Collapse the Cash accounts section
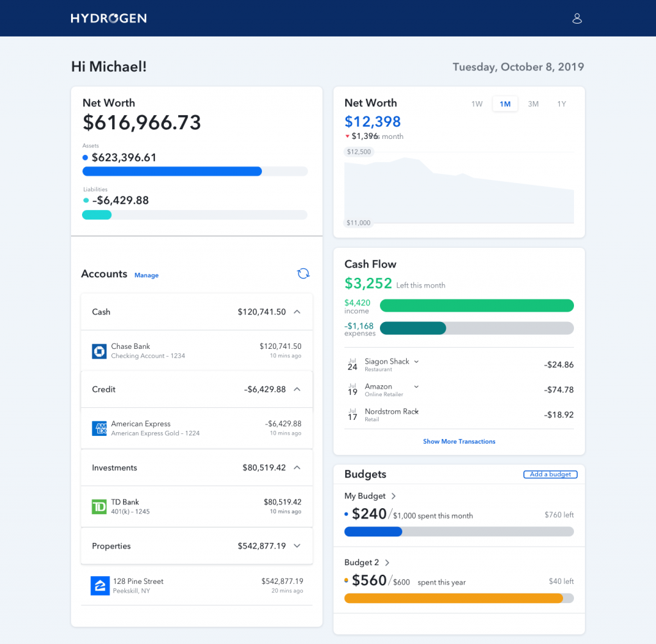The height and width of the screenshot is (644, 656). (x=297, y=312)
